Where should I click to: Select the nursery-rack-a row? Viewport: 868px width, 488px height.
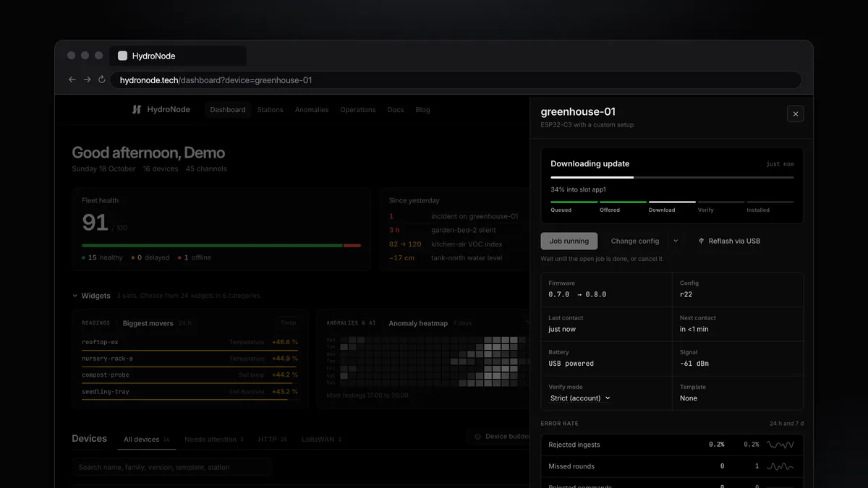[x=190, y=359]
